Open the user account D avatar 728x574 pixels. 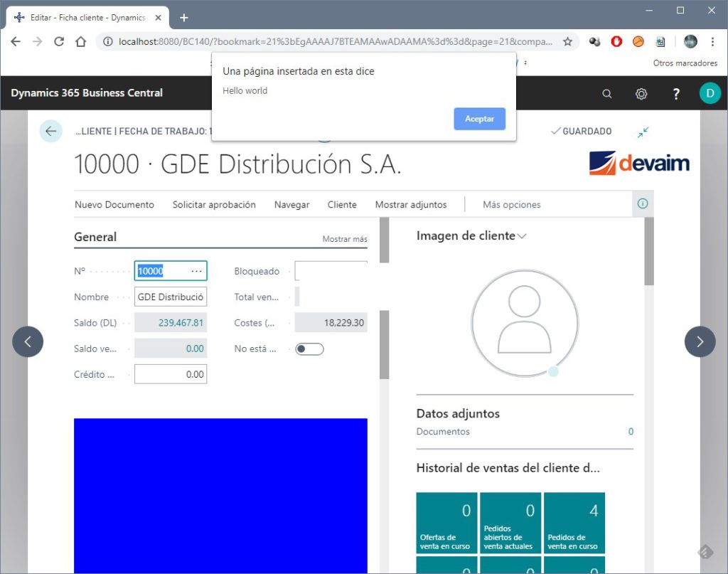pos(710,93)
